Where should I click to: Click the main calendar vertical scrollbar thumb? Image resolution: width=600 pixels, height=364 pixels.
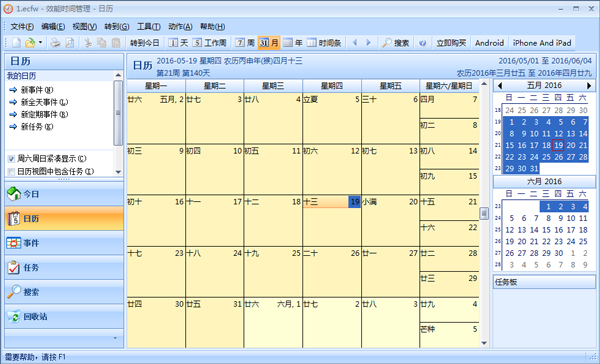(484, 213)
